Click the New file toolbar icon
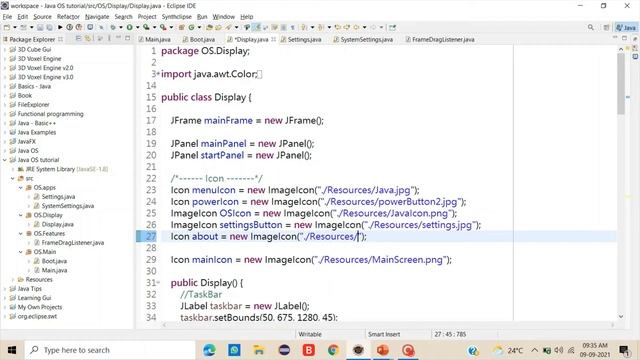This screenshot has height=360, width=640. 7,27
